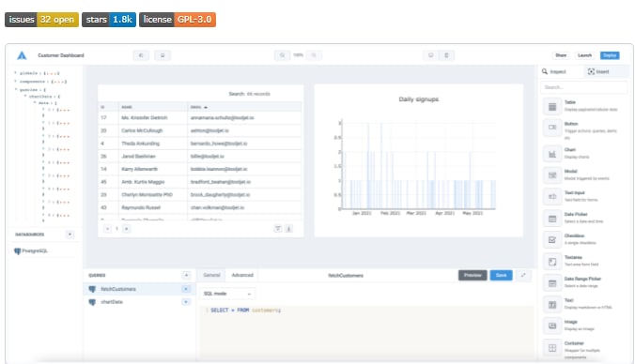Click the license GPL-3.0 badge
Viewport: 635px width, 364px height.
pos(178,20)
